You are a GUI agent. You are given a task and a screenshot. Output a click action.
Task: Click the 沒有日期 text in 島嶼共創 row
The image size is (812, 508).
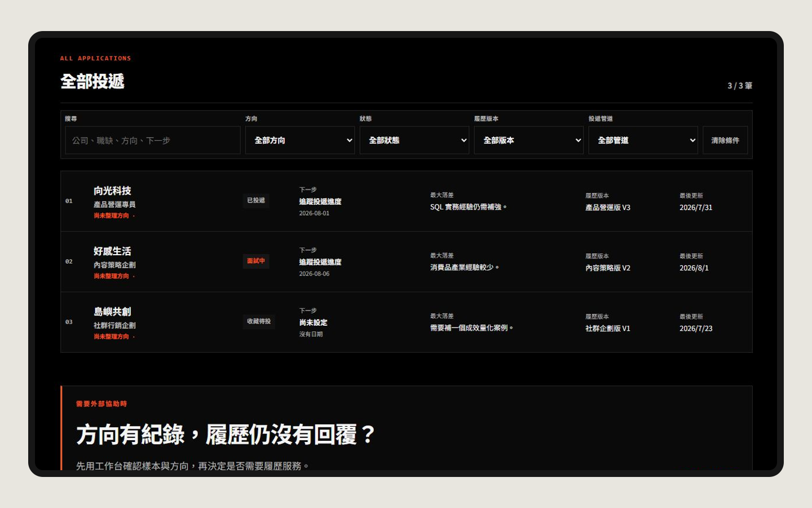[x=311, y=334]
